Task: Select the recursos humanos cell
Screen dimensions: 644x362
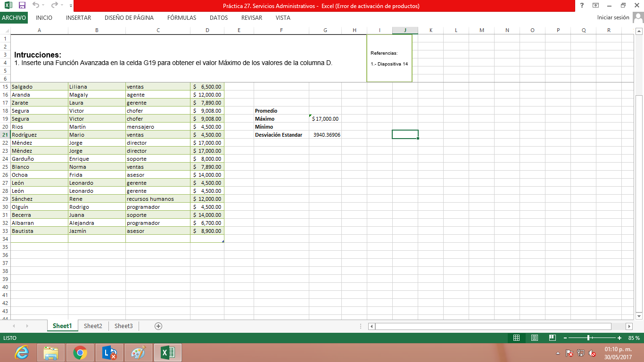Action: pos(158,199)
